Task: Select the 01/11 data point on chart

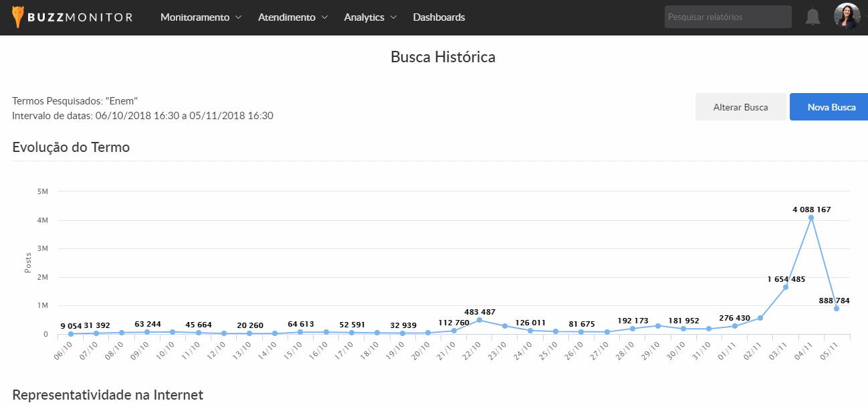Action: (734, 326)
